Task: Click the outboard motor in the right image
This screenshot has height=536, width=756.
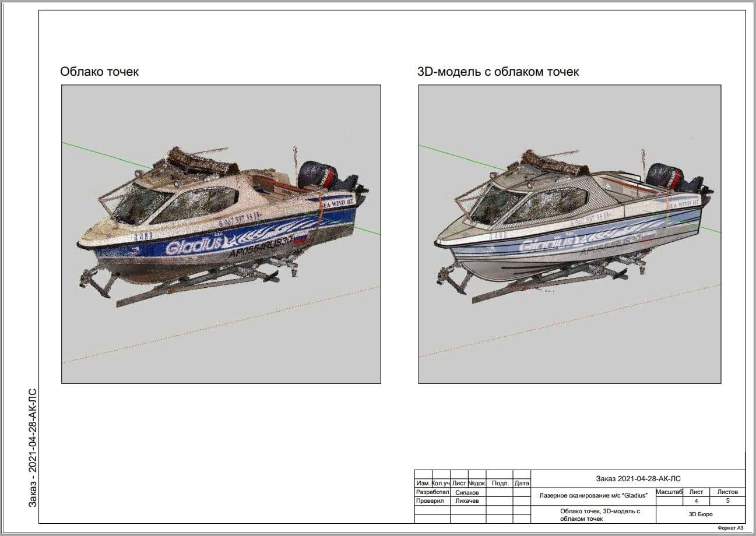Action: (x=667, y=177)
